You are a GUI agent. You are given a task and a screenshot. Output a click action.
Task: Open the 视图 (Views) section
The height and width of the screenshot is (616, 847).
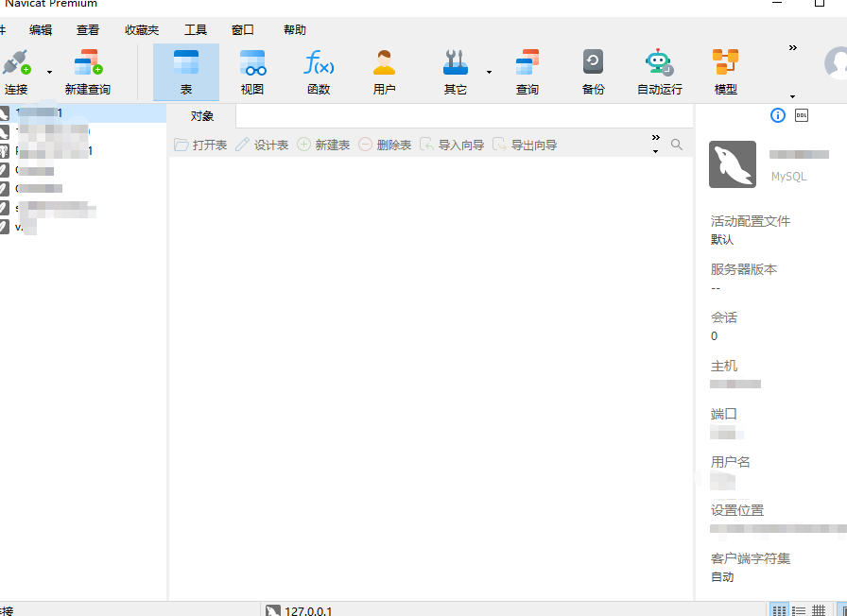[x=251, y=71]
